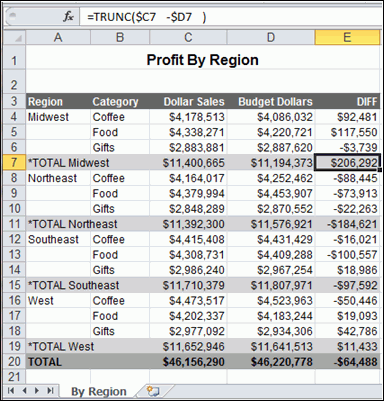Select row 11 header
The image size is (384, 401).
tap(14, 224)
